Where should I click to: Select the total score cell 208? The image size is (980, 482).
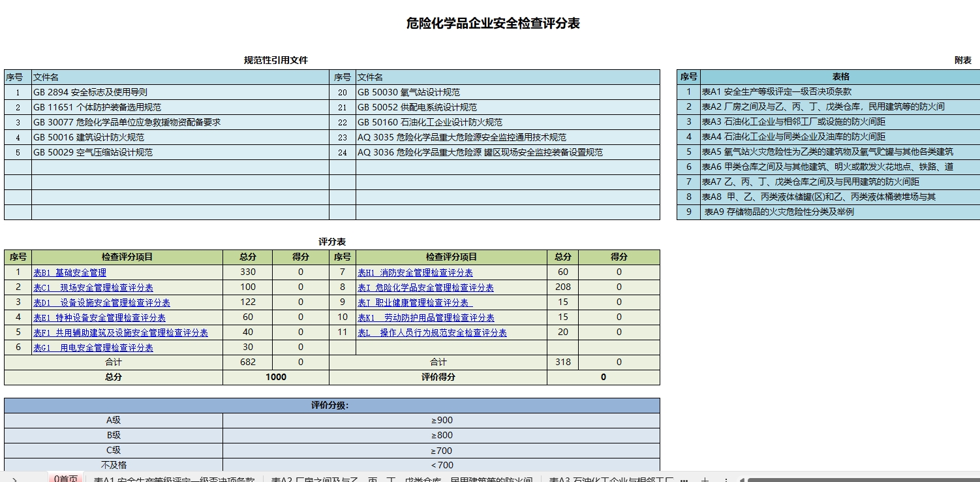(x=563, y=287)
